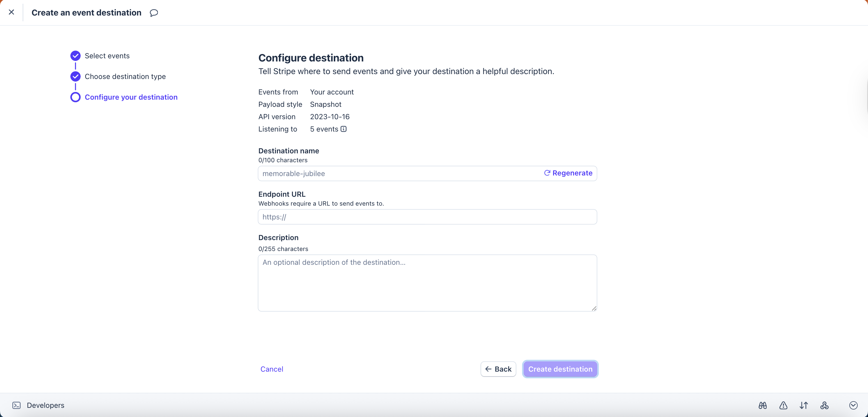Click the Back button
Viewport: 868px width, 417px height.
coord(498,369)
